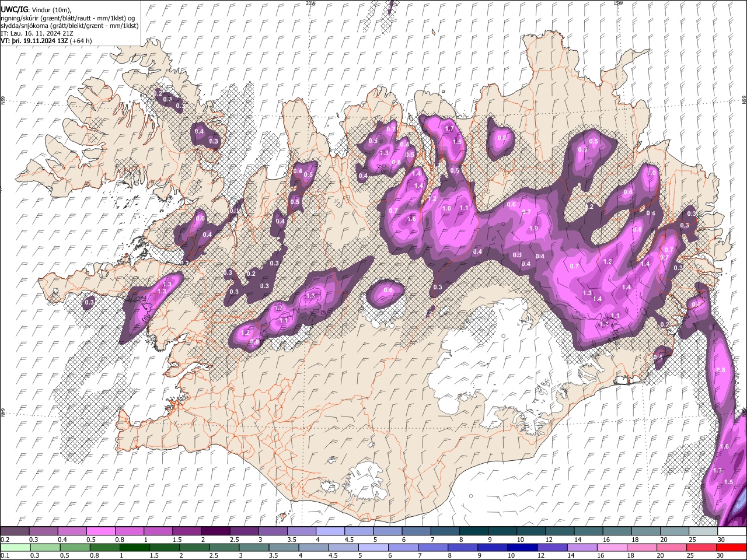The height and width of the screenshot is (560, 747).
Task: Pick the dark teal snow swatch labeled 8
Action: tap(473, 531)
